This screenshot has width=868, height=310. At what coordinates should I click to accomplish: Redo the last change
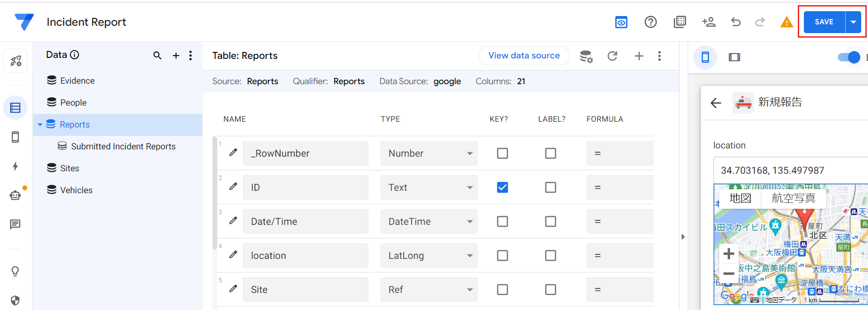pos(760,22)
